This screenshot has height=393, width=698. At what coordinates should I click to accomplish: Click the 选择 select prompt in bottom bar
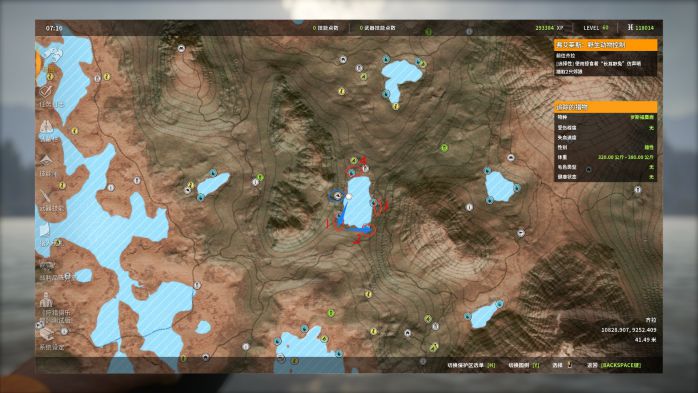point(562,365)
